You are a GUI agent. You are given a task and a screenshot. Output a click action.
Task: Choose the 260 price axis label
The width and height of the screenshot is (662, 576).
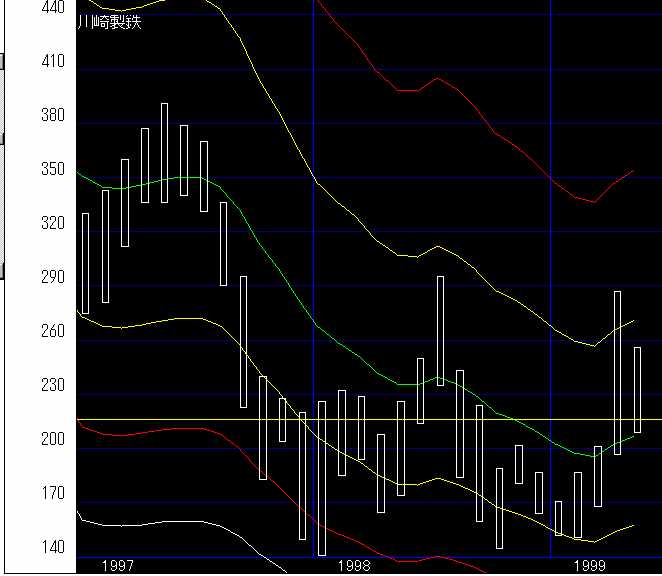pos(52,331)
